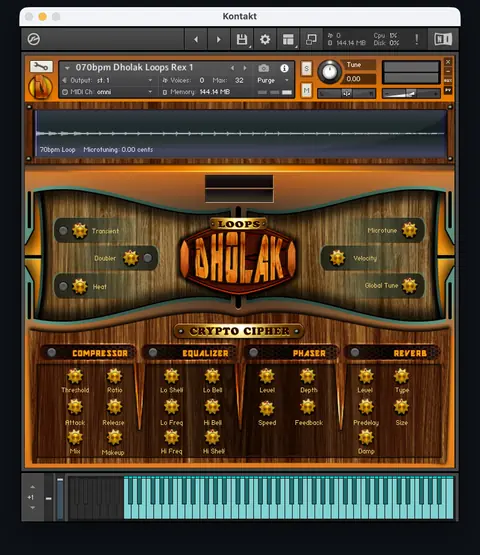Click the equalizer Hi Freq knob

pos(171,437)
